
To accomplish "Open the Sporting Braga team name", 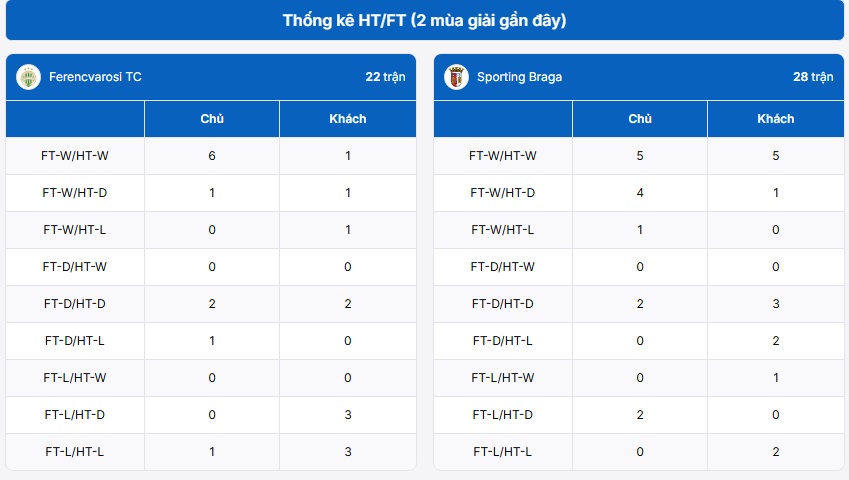I will click(x=519, y=77).
